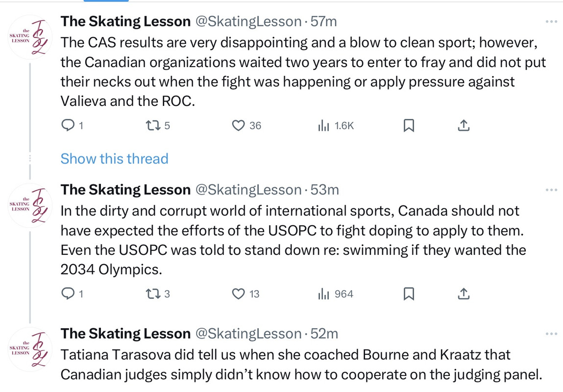
Task: Open The Skating Lesson avatar on Tarasova tweet
Action: [x=30, y=349]
